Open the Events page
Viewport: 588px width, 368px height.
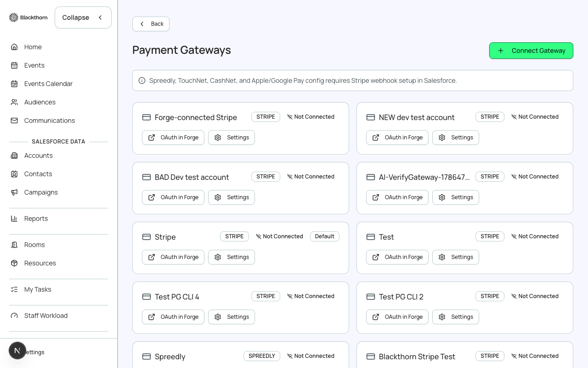pyautogui.click(x=59, y=65)
